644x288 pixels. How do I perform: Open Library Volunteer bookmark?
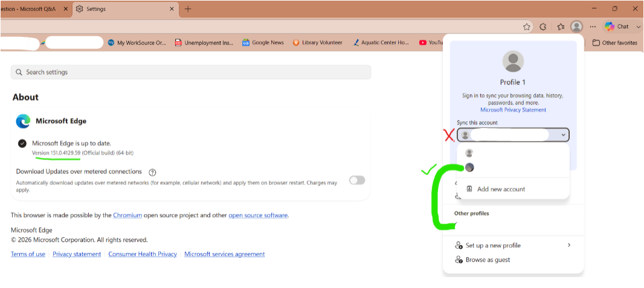[318, 43]
